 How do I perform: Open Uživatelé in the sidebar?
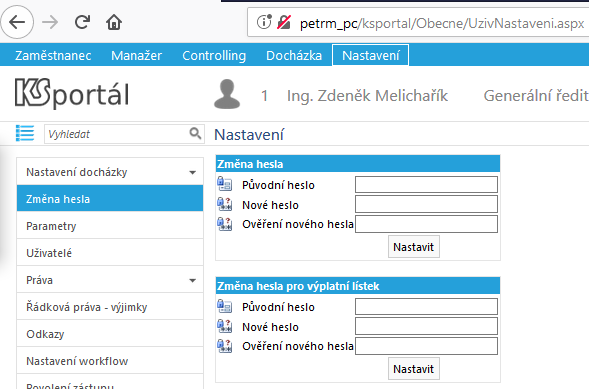pyautogui.click(x=110, y=253)
